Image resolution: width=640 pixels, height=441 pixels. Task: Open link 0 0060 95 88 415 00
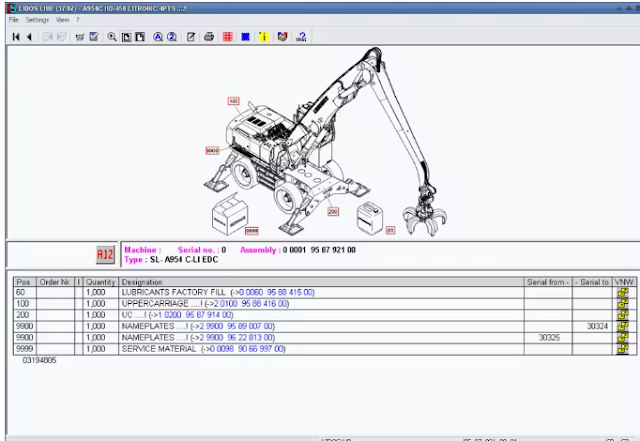tap(276, 292)
